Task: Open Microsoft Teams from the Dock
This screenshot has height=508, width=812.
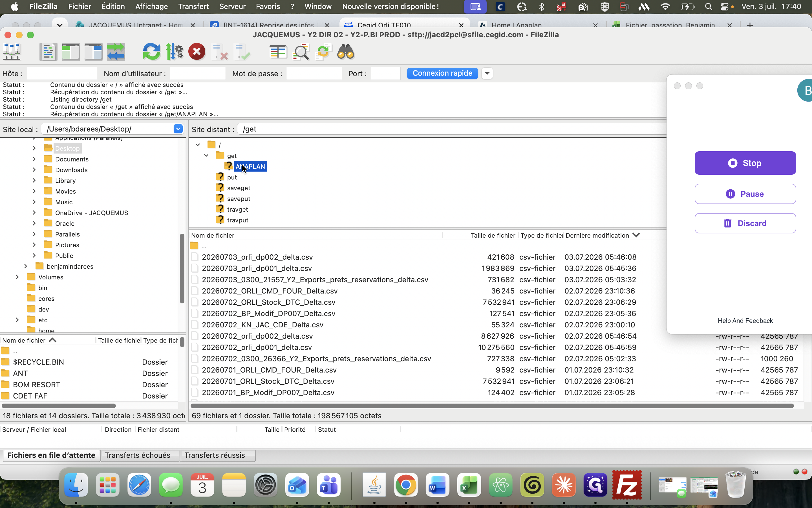Action: click(328, 485)
